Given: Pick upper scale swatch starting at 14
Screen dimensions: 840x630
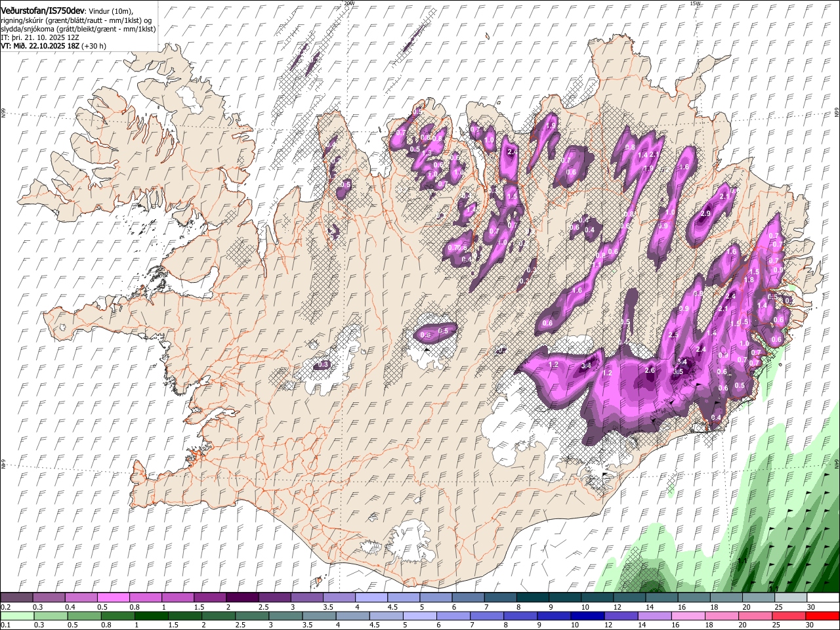Looking at the screenshot, I should pos(661,598).
